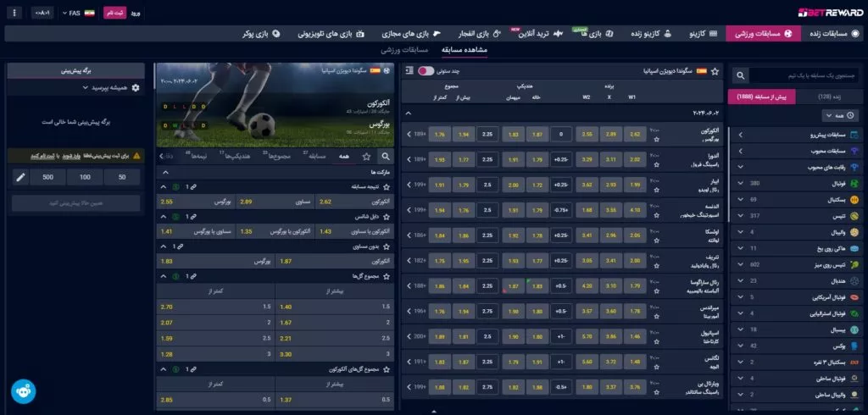Click the layout icon next to multi-column switch
868x415 pixels.
pyautogui.click(x=410, y=71)
